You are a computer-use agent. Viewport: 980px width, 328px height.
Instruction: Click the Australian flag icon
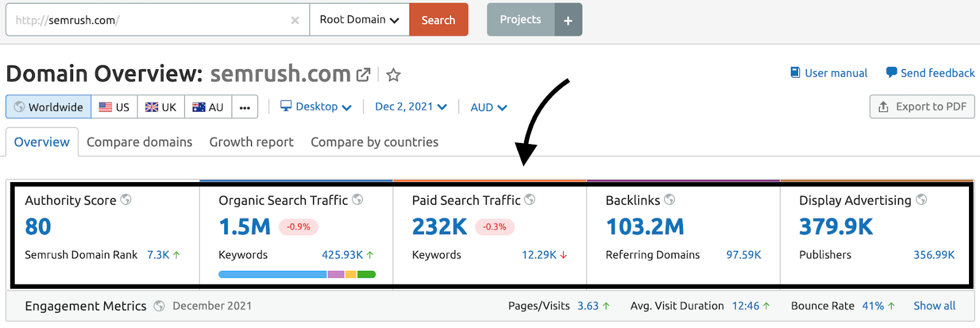pos(199,107)
